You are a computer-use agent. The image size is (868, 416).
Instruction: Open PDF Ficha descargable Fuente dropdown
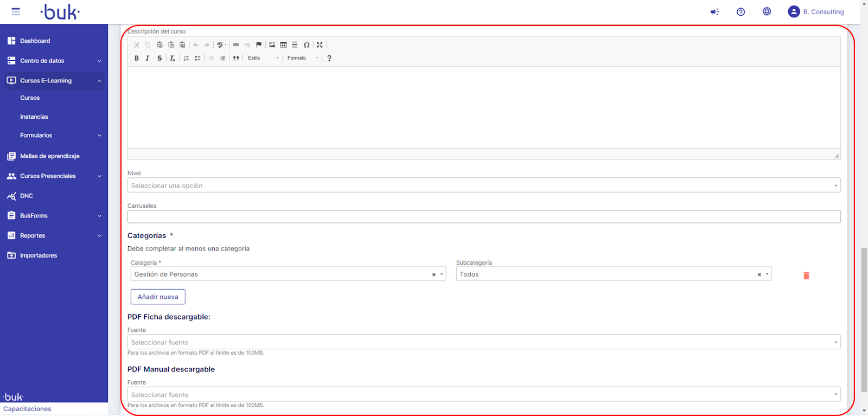point(484,342)
